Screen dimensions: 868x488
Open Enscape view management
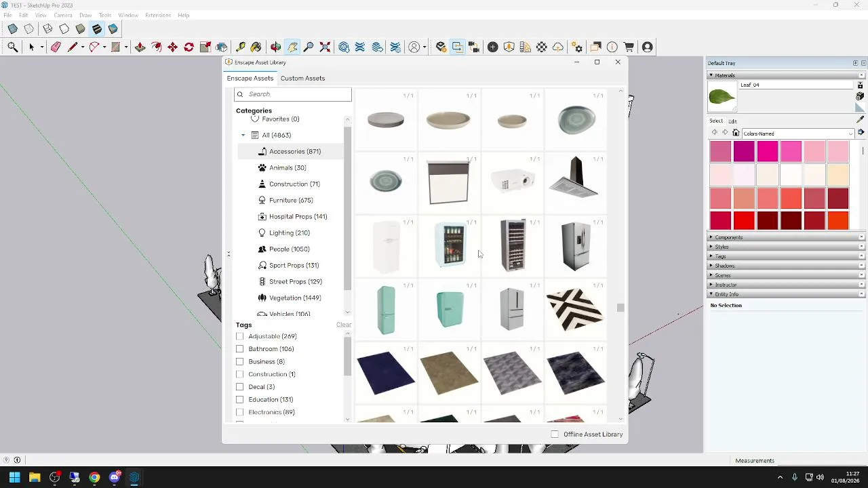pos(474,47)
